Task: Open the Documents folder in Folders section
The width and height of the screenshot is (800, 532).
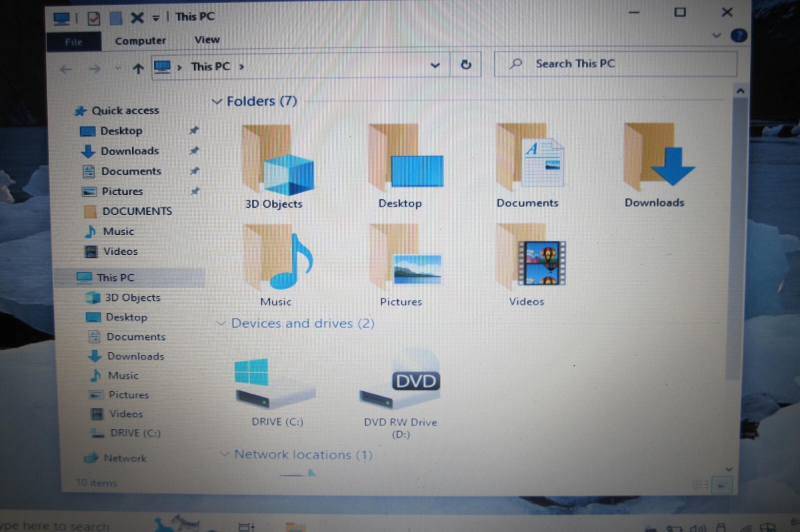Action: click(x=530, y=157)
